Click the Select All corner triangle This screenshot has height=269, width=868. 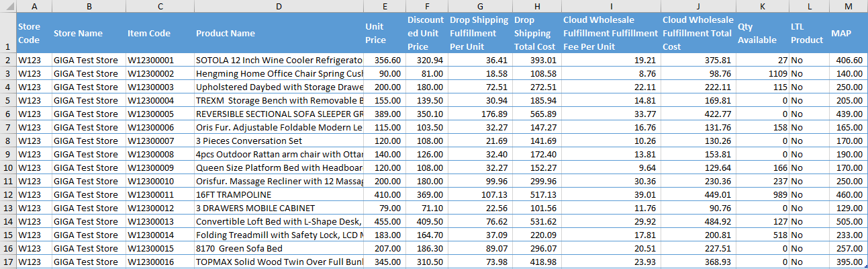[x=7, y=6]
